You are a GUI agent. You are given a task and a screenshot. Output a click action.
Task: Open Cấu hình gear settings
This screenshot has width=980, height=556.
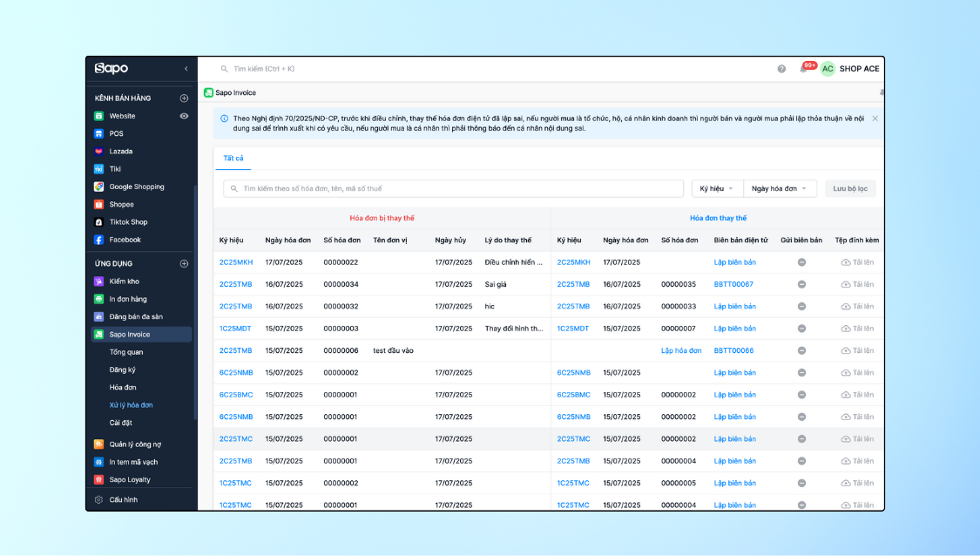(x=99, y=500)
